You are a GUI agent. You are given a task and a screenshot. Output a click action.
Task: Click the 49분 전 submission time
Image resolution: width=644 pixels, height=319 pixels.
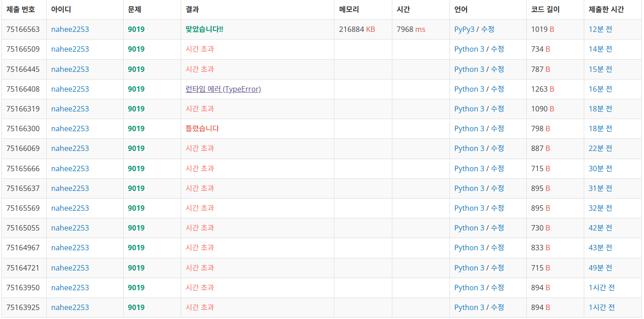tap(600, 268)
